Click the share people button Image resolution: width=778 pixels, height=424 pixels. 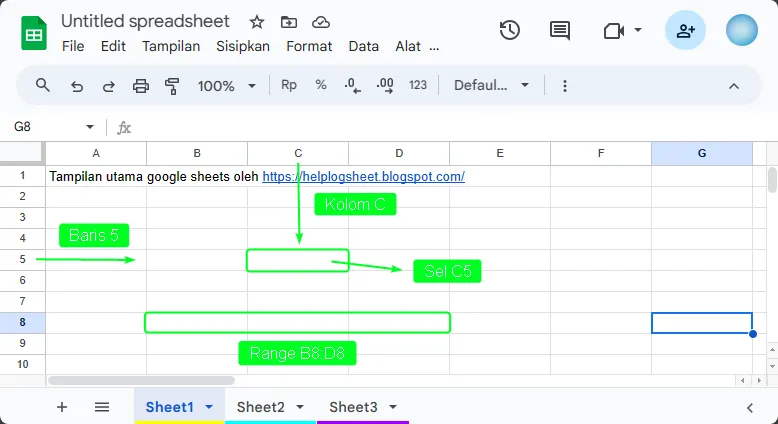[685, 31]
